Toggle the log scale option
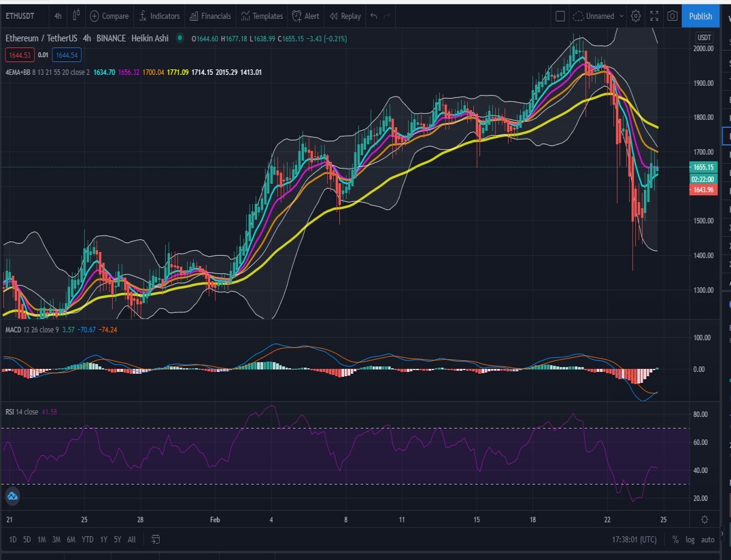 [690, 539]
